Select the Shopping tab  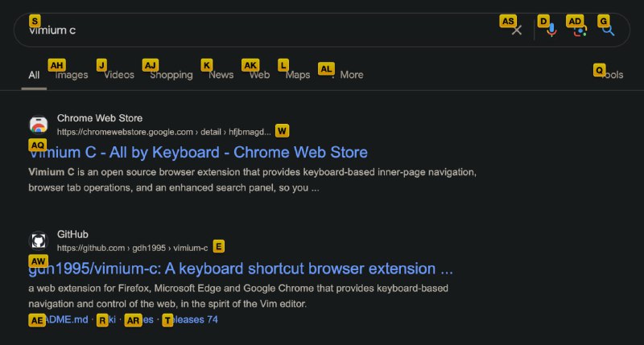coord(171,75)
